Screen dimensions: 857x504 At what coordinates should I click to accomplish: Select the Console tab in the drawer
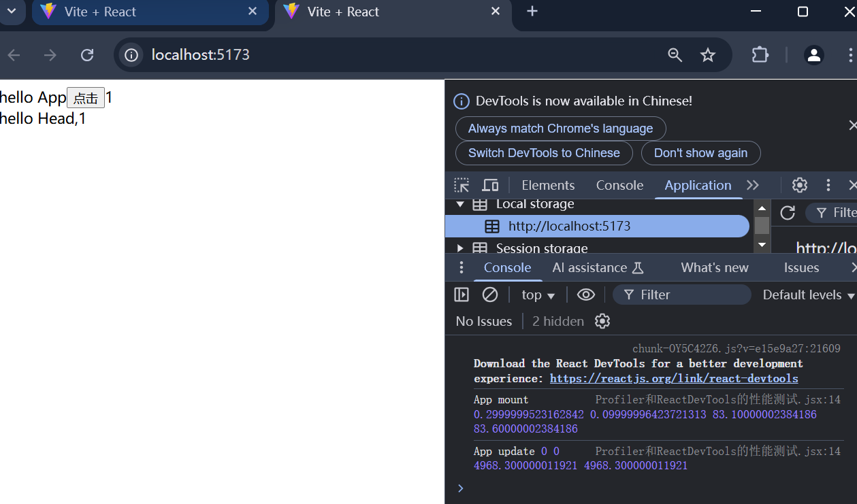[x=507, y=267]
